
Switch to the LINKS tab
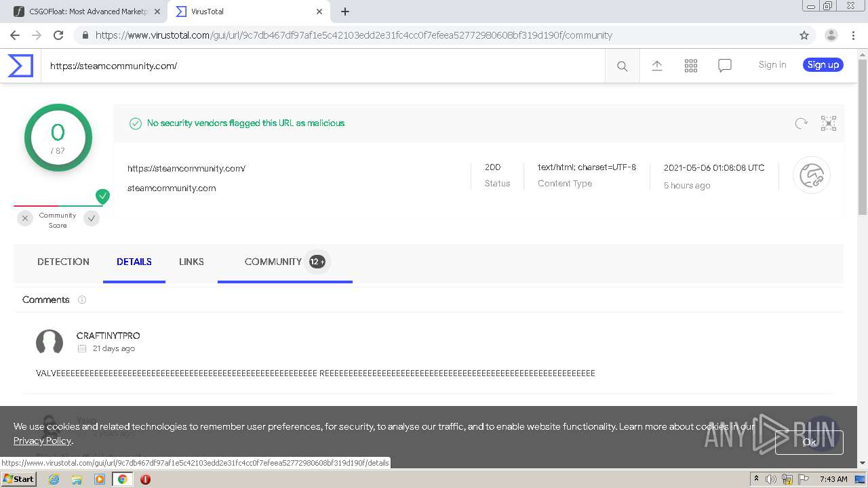(x=191, y=262)
